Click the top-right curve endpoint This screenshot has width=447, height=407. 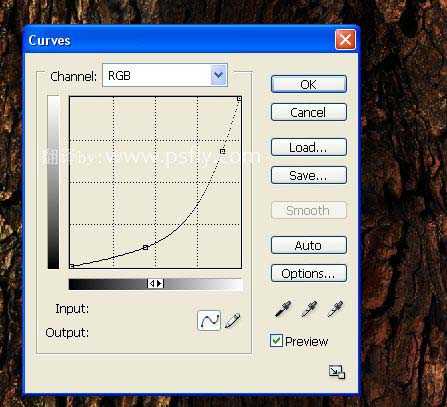click(239, 99)
